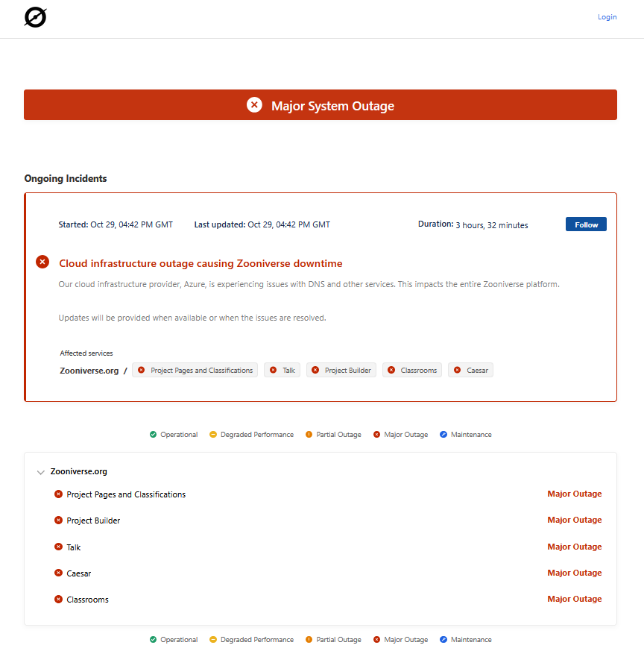Screen dimensions: 644x651
Task: Click the X icon in Project Pages service tag
Action: click(x=141, y=370)
